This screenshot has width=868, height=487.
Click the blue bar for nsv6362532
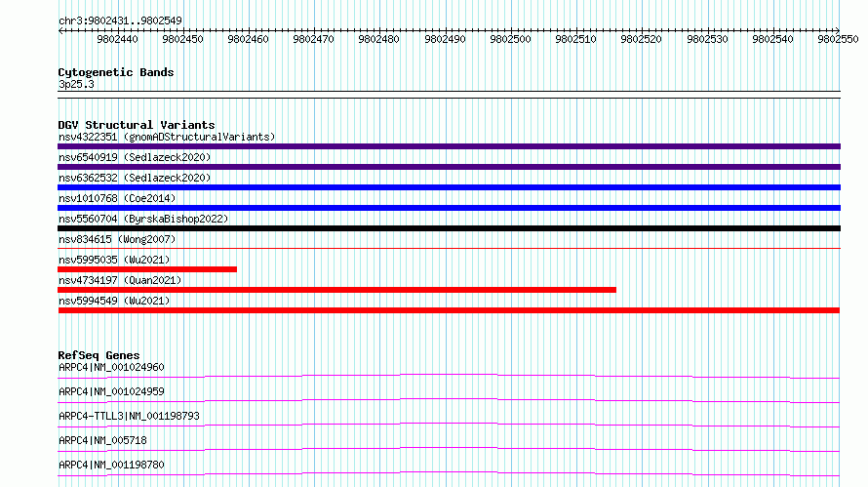(x=449, y=187)
